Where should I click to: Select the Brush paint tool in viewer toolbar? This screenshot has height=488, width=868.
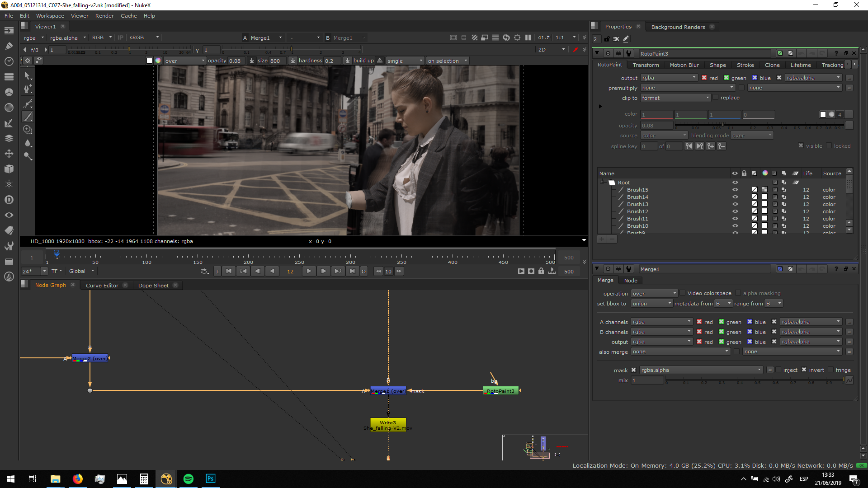[x=28, y=117]
